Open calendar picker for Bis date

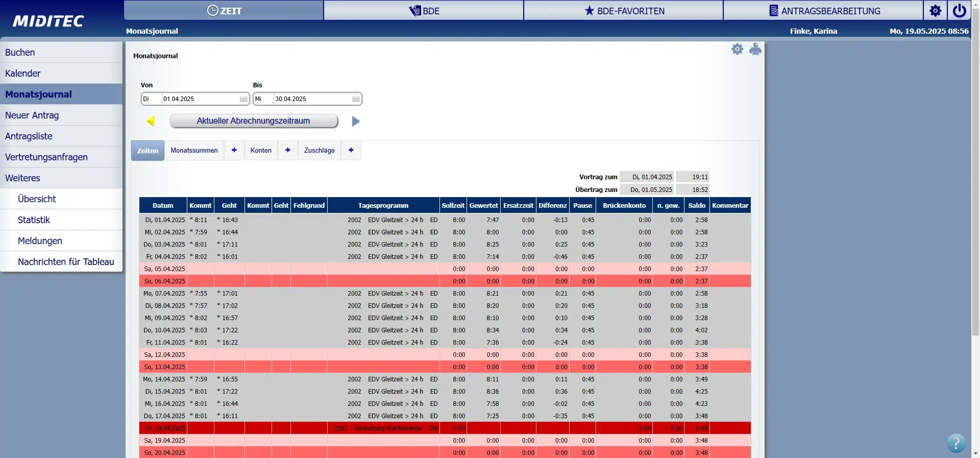(x=356, y=99)
